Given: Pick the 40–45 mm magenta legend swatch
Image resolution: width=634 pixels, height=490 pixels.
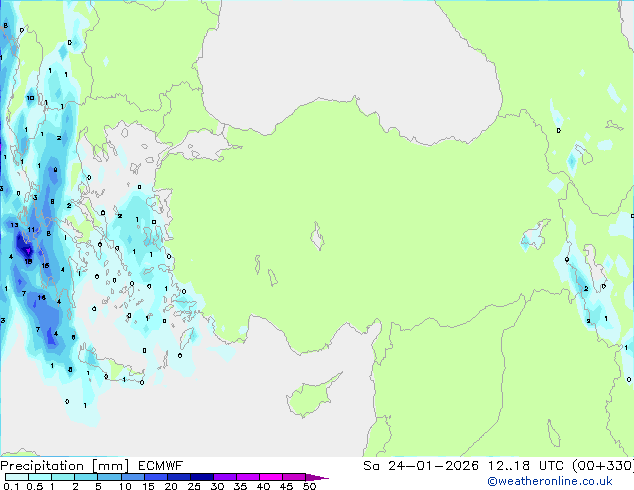Looking at the screenshot, I should (271, 477).
